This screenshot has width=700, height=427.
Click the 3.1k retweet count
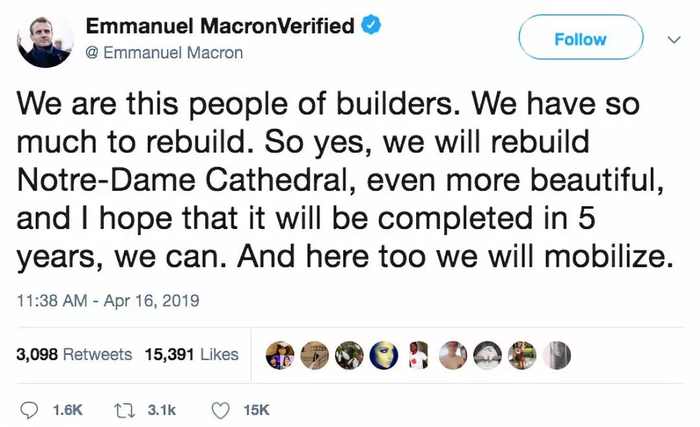163,409
